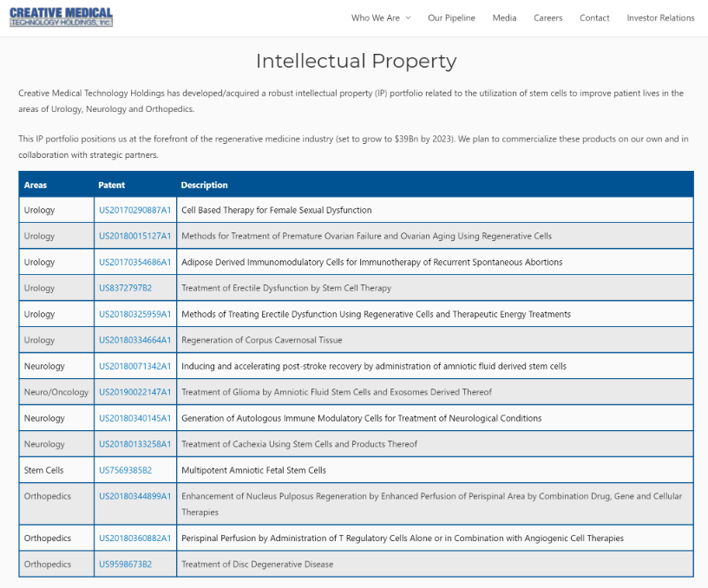View patent US20180340145A1 for neurological conditions
The image size is (708, 588).
134,417
